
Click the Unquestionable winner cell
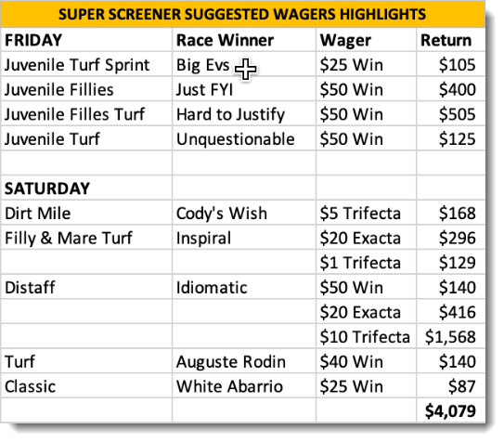click(244, 138)
